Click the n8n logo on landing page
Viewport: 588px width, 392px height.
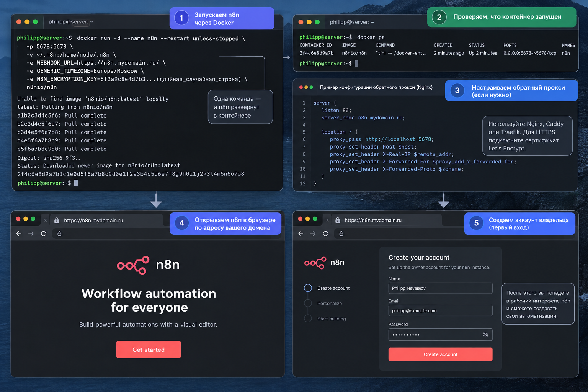(x=149, y=265)
